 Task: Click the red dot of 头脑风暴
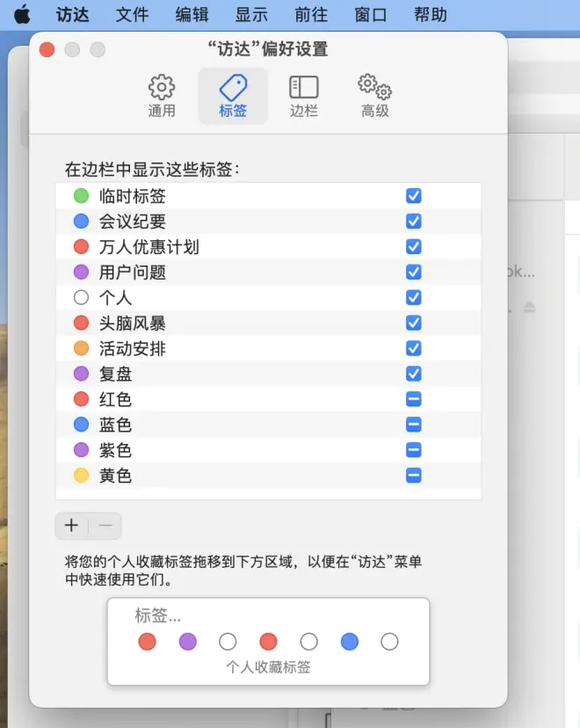(x=81, y=323)
